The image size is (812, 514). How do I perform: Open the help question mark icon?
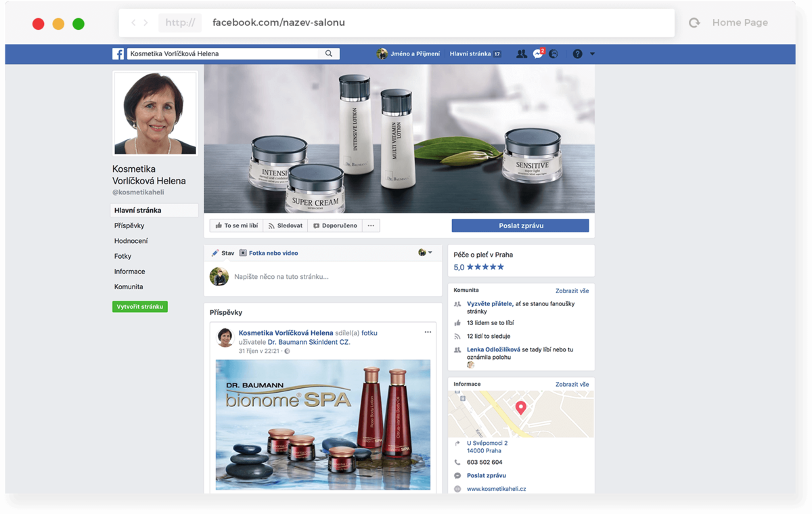pos(577,53)
